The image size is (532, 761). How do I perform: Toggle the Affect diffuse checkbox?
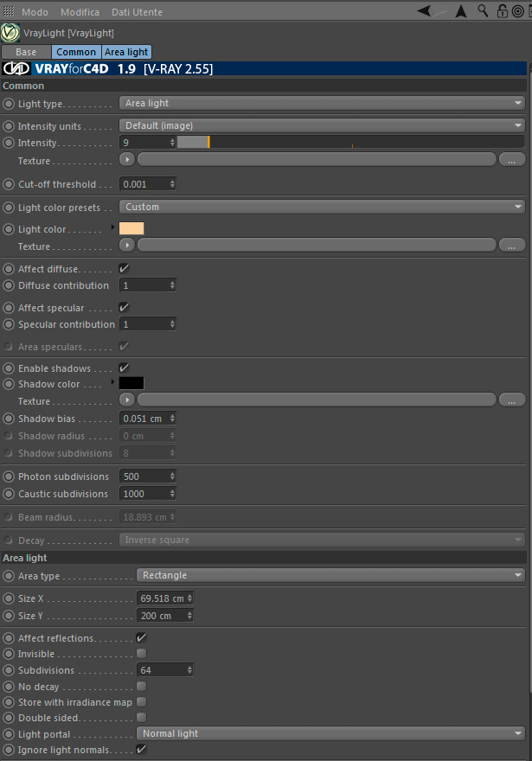125,268
